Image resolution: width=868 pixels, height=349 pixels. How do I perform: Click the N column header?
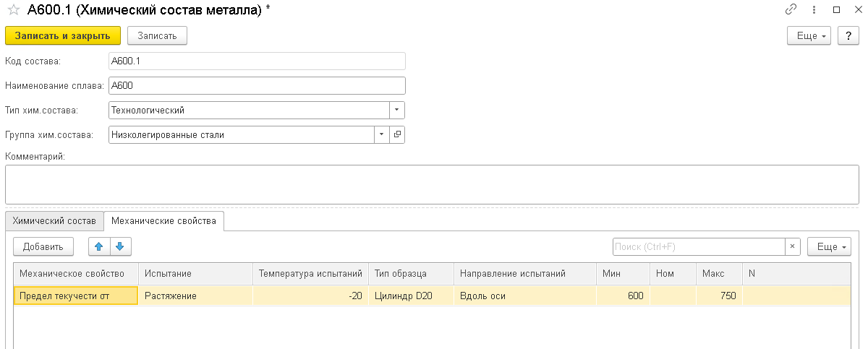click(x=796, y=274)
